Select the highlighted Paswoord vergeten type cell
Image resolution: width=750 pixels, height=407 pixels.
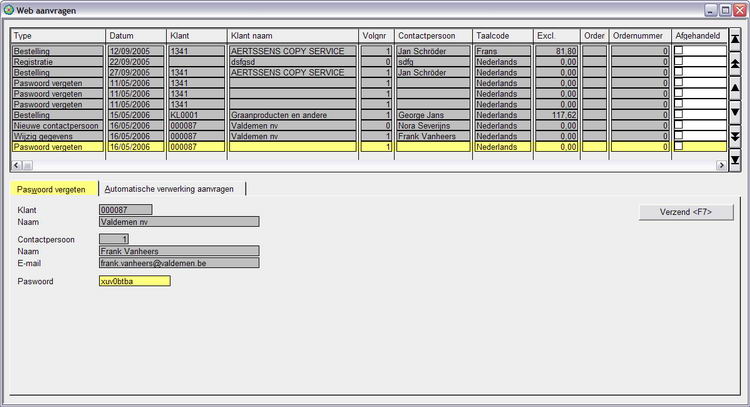(x=57, y=147)
